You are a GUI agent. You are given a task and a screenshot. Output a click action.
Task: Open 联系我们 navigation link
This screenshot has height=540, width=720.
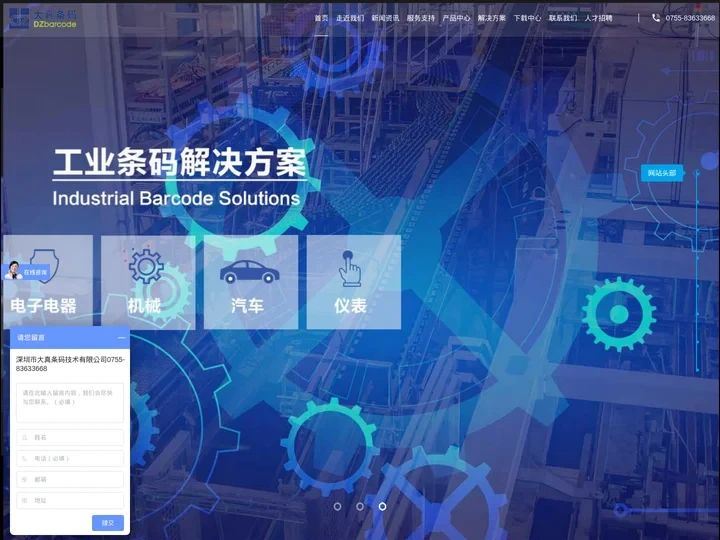point(562,18)
